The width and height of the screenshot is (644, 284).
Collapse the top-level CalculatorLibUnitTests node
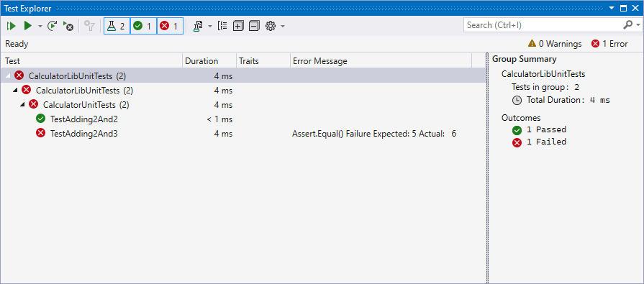8,76
